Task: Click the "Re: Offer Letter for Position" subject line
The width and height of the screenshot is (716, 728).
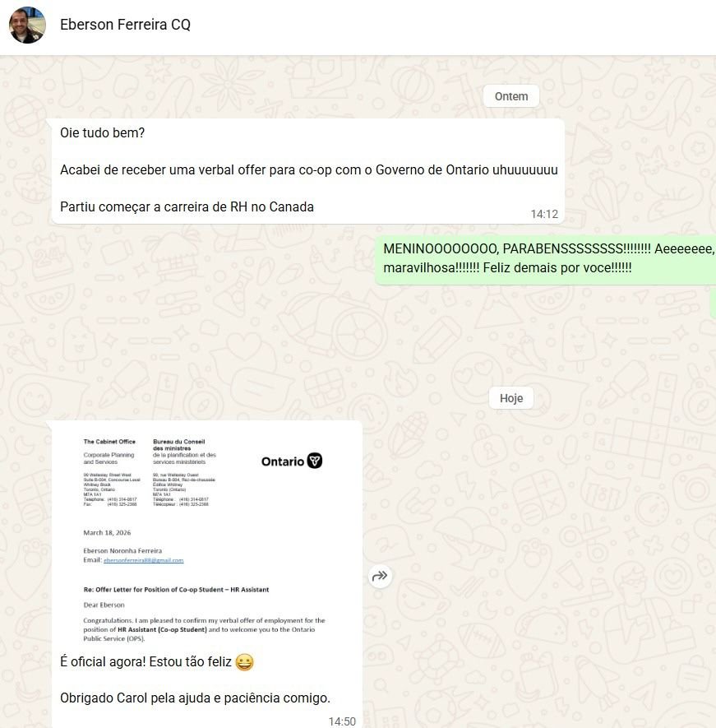Action: pos(176,590)
